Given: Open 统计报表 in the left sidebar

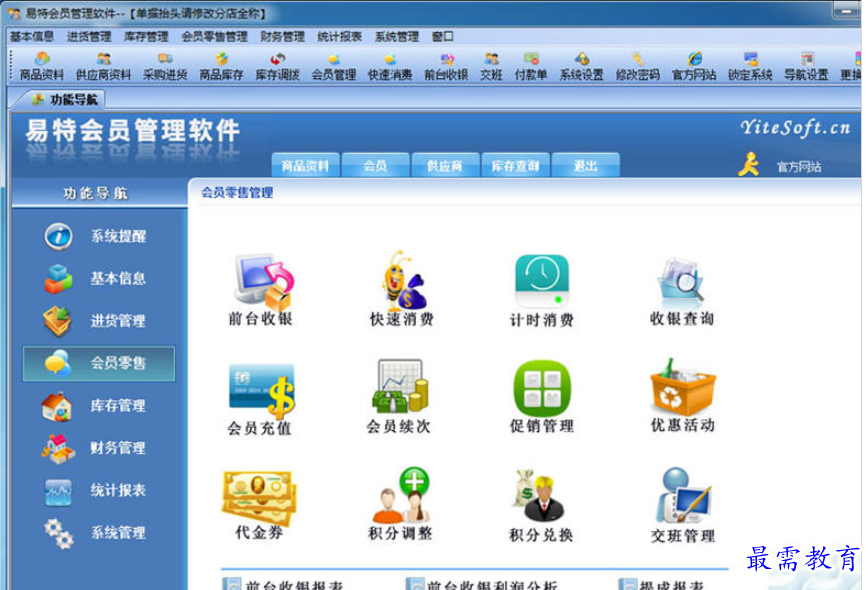Looking at the screenshot, I should click(110, 490).
